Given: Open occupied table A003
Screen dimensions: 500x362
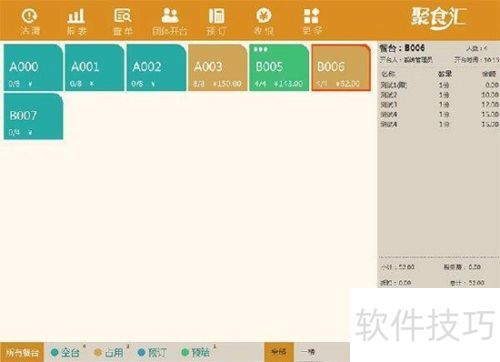Looking at the screenshot, I should (x=218, y=68).
